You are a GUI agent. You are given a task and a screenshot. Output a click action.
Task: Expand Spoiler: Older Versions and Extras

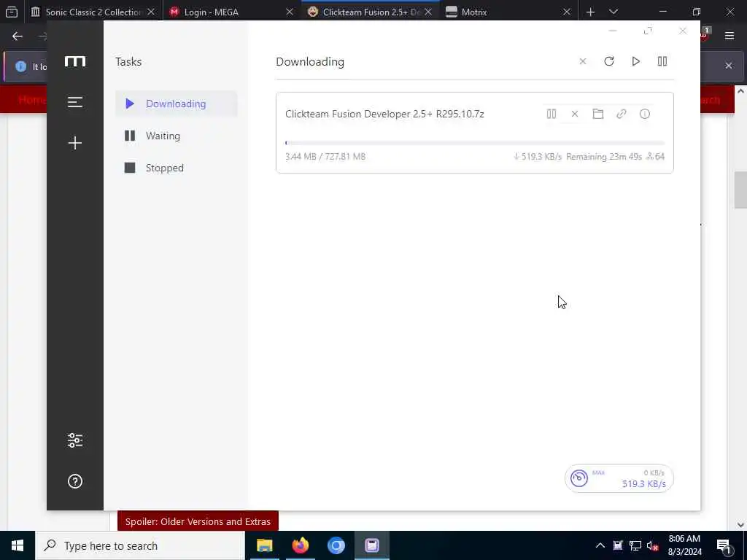click(198, 521)
